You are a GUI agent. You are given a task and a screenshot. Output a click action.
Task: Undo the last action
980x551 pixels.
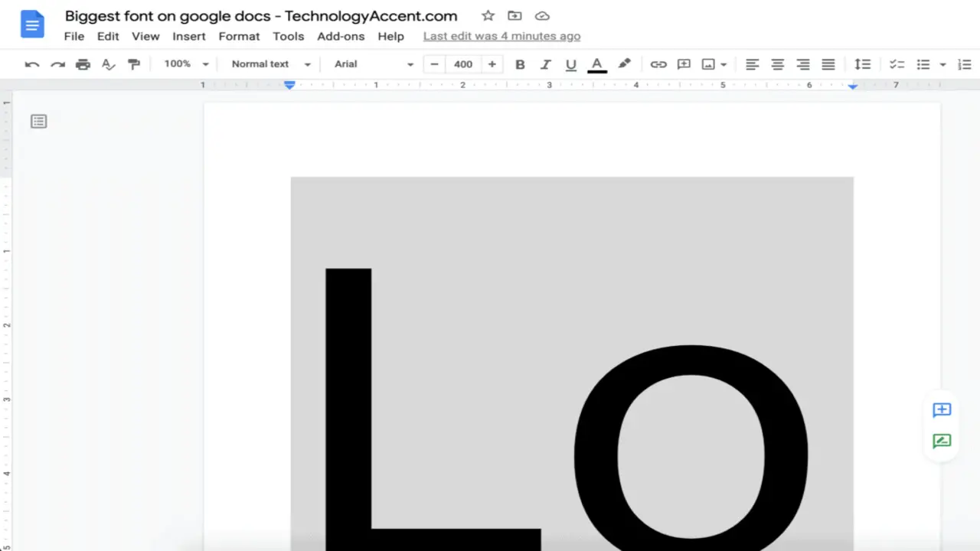(32, 64)
